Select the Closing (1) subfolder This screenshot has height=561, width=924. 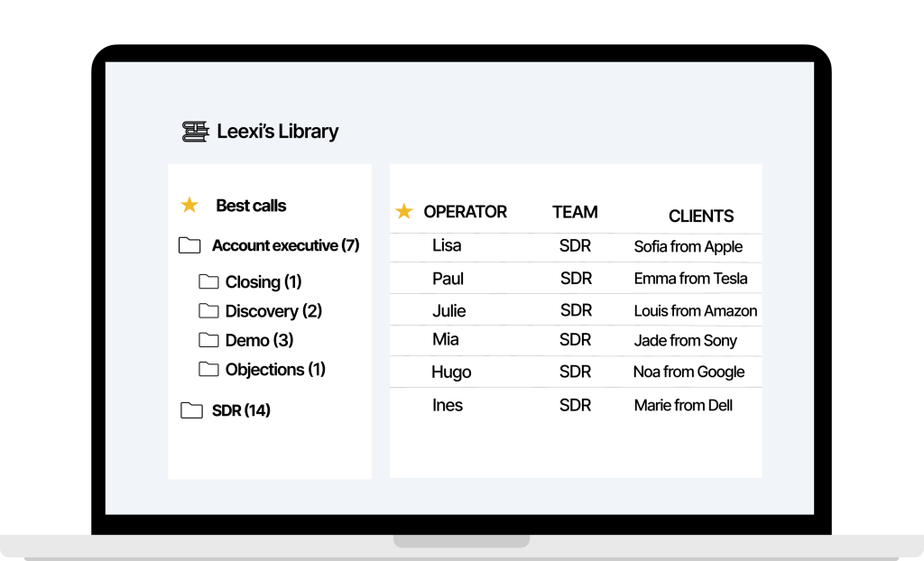262,281
